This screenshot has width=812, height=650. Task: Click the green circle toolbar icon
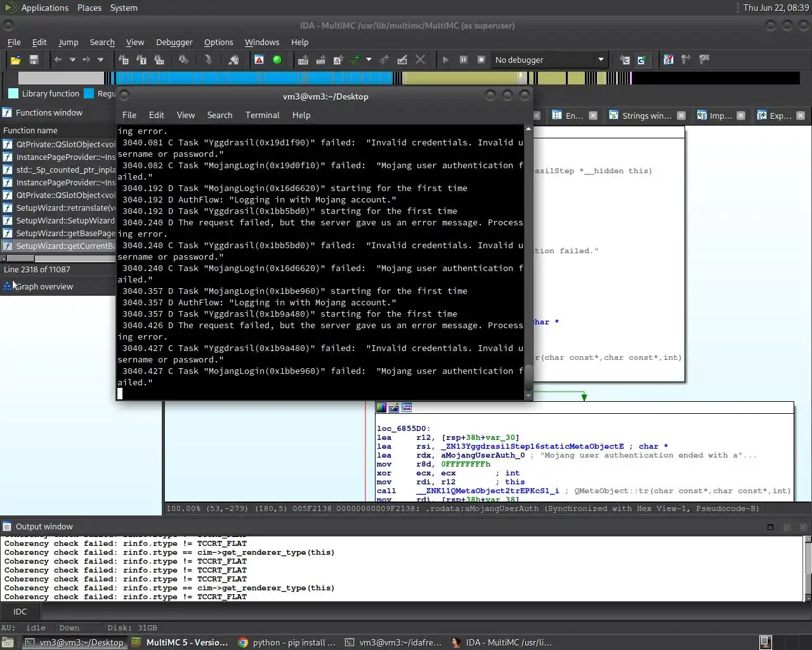pos(277,60)
